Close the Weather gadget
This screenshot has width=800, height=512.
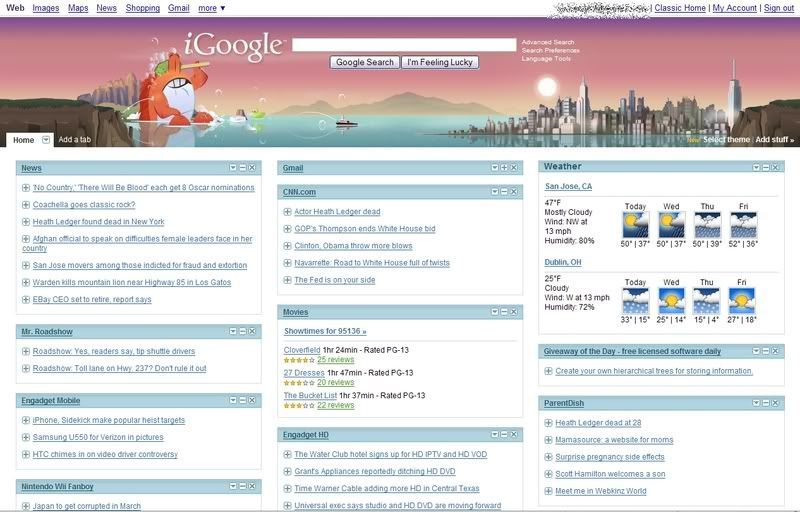point(776,167)
